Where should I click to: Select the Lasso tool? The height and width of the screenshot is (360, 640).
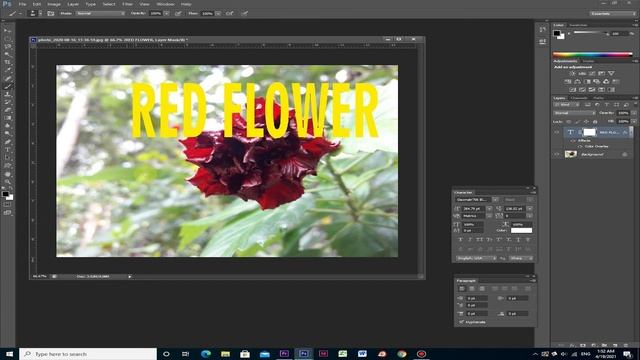point(7,47)
